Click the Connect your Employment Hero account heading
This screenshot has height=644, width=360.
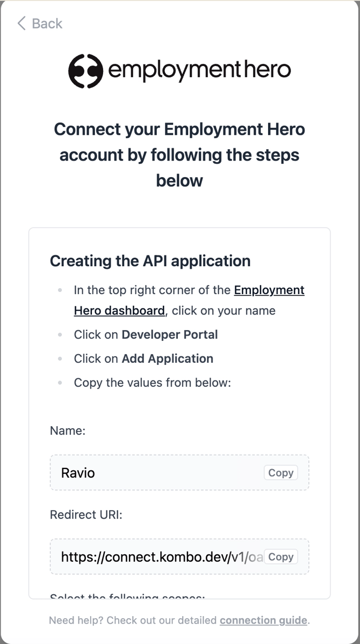pos(179,155)
